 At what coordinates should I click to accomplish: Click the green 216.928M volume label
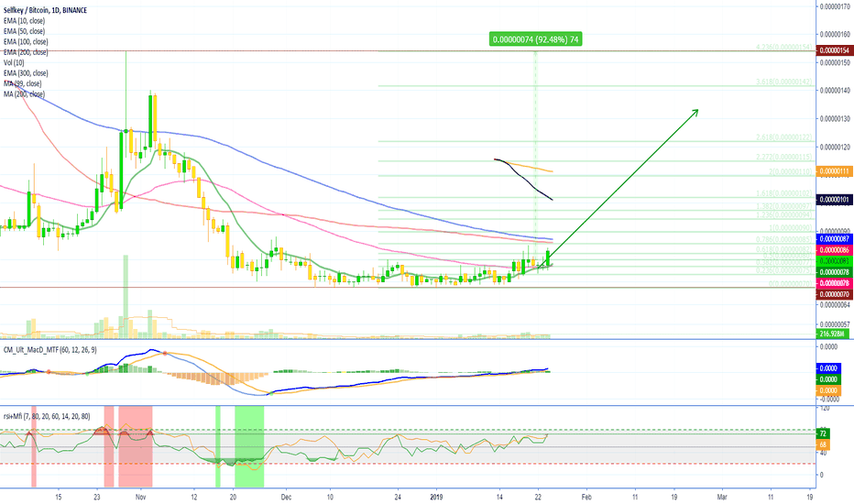pos(832,334)
